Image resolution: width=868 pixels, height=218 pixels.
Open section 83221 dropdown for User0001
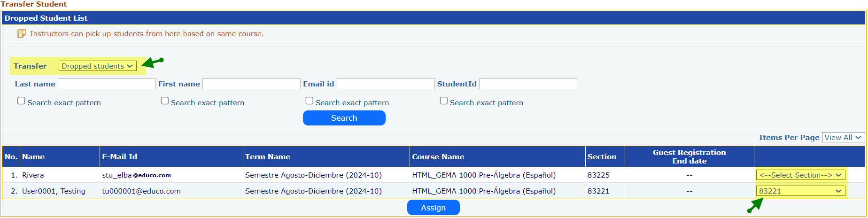coord(800,191)
